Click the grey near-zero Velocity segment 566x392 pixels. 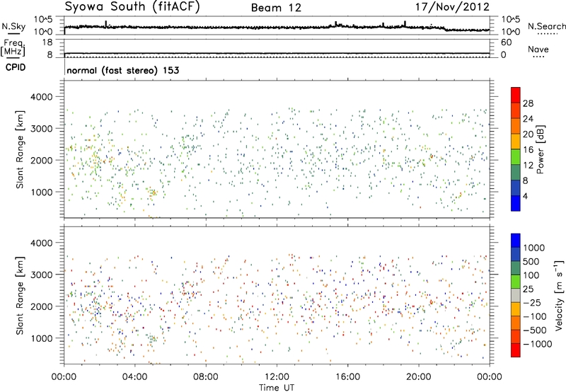coord(516,295)
